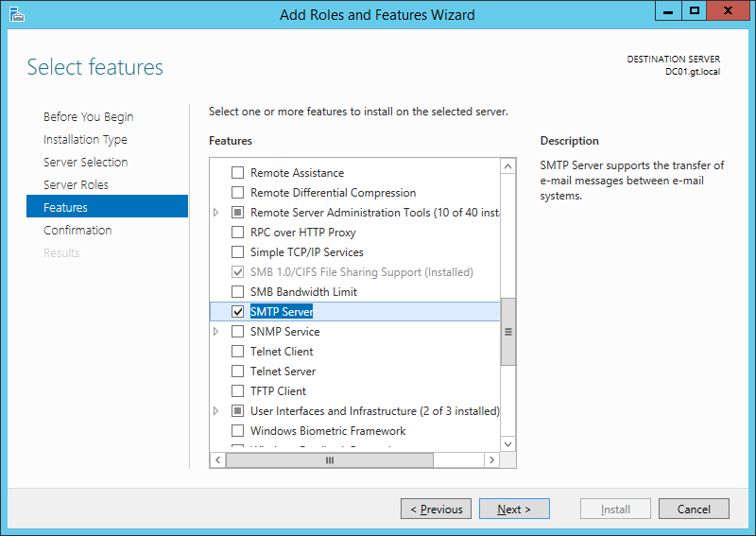Check the Remote Assistance checkbox
The height and width of the screenshot is (536, 756).
pyautogui.click(x=238, y=173)
